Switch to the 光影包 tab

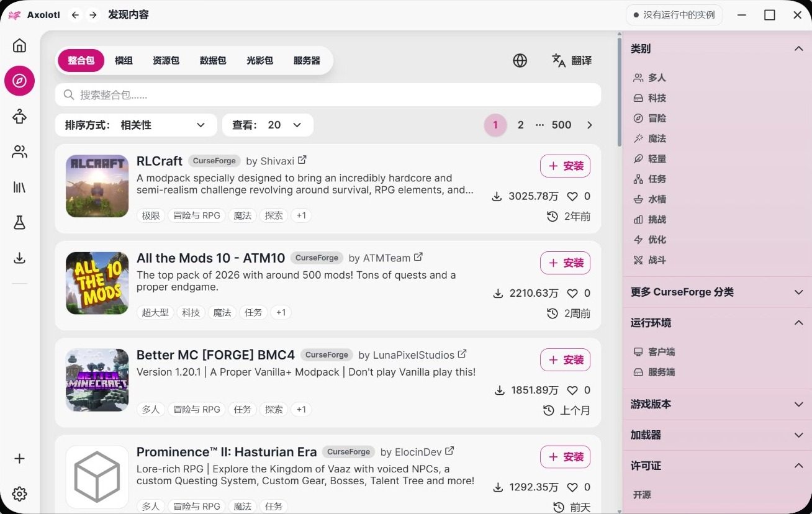click(259, 61)
